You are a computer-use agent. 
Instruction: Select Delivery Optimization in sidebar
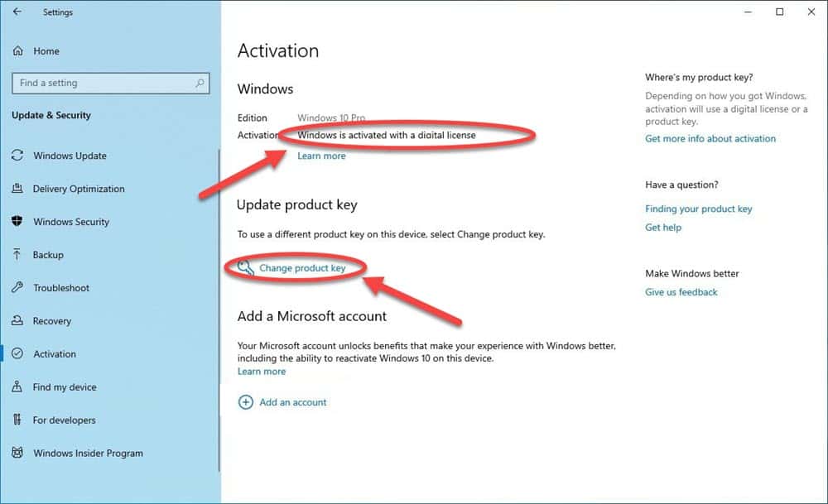79,189
